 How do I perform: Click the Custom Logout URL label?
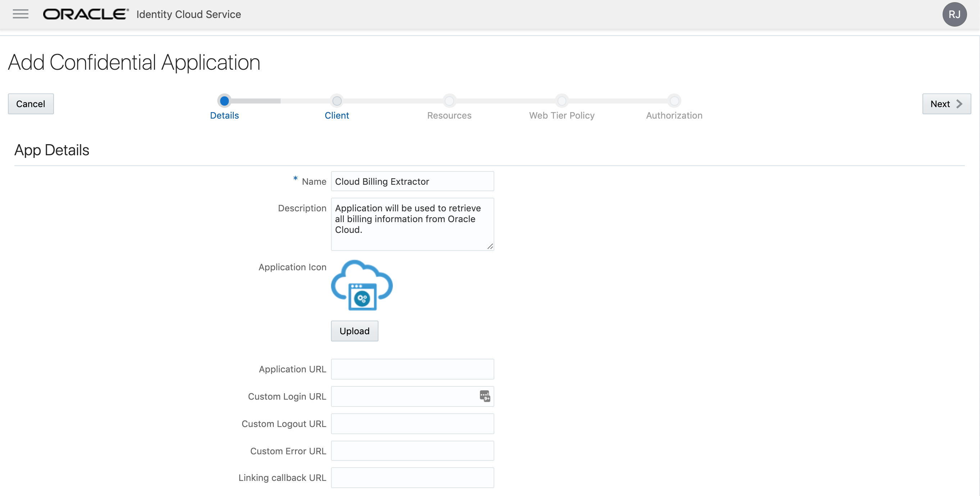284,424
